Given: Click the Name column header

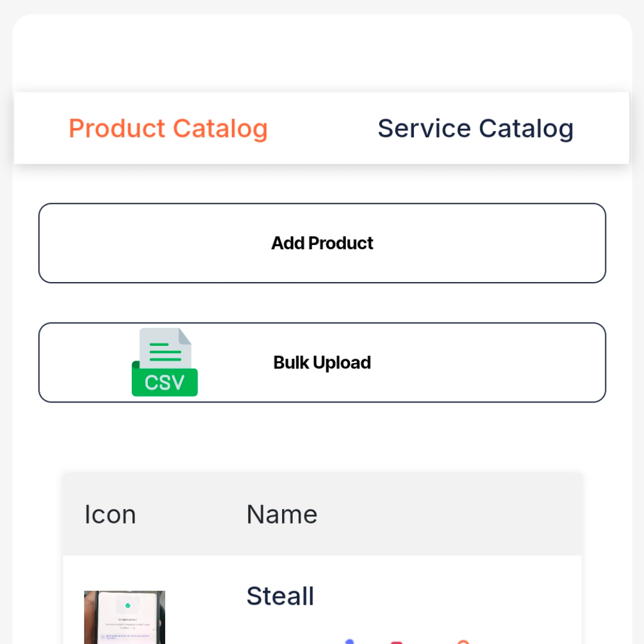Looking at the screenshot, I should click(281, 514).
